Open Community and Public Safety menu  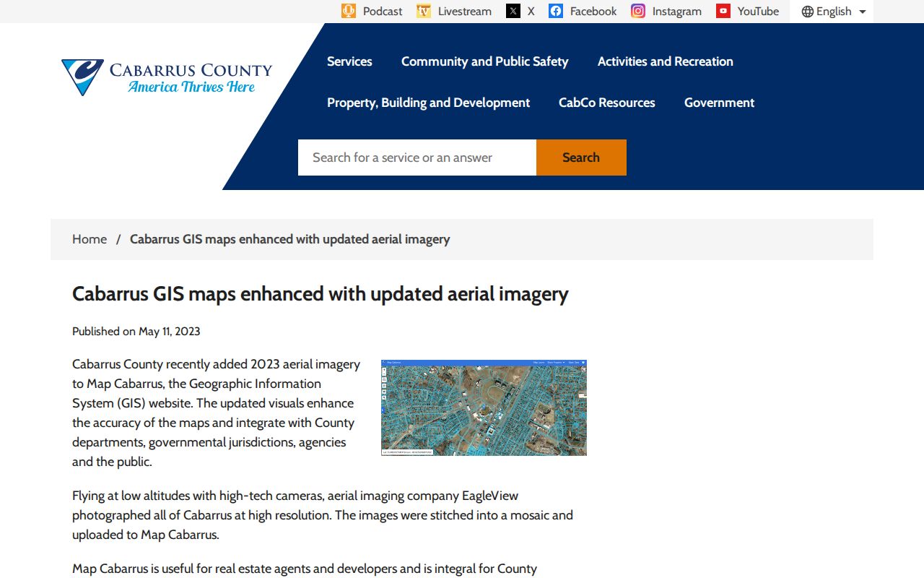(484, 61)
